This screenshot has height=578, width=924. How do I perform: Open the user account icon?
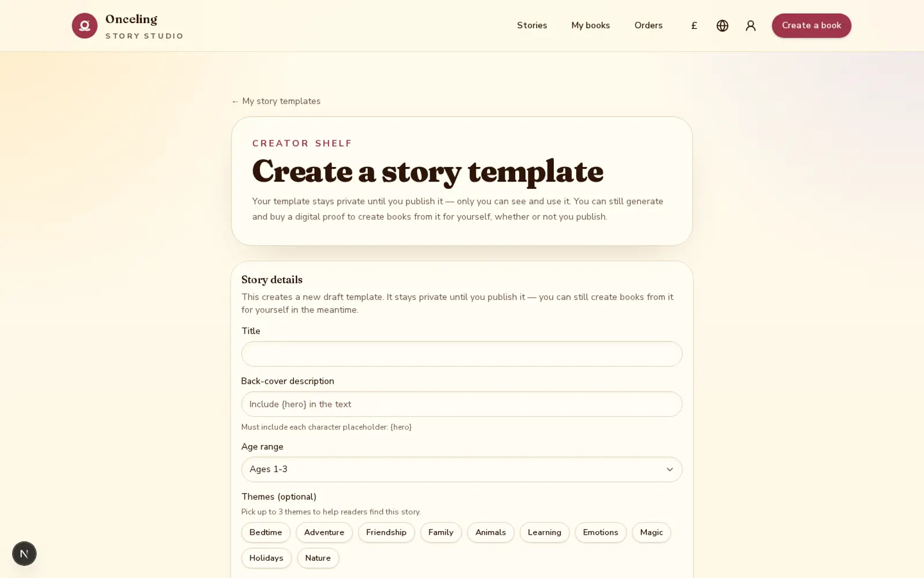tap(751, 25)
